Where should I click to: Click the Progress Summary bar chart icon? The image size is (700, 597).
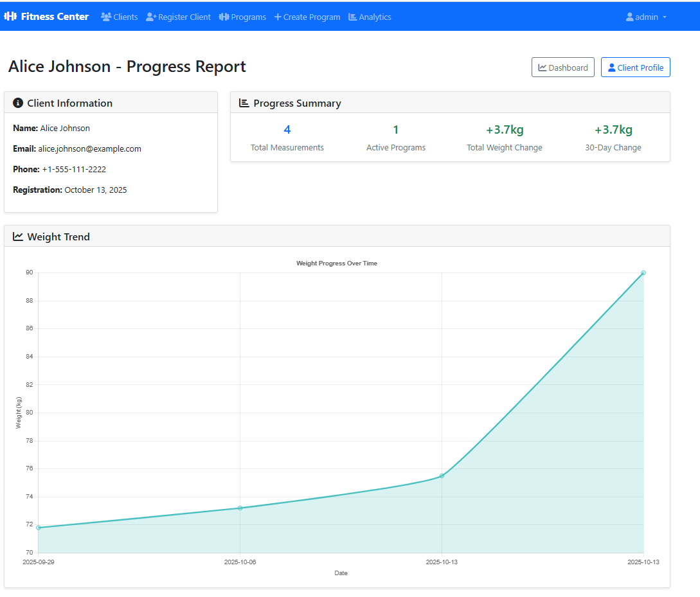tap(244, 103)
